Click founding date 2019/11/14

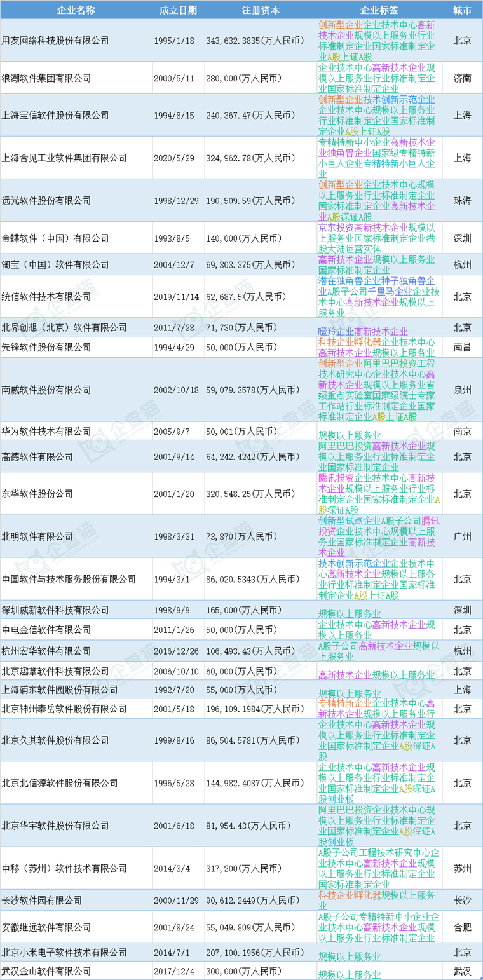[177, 296]
